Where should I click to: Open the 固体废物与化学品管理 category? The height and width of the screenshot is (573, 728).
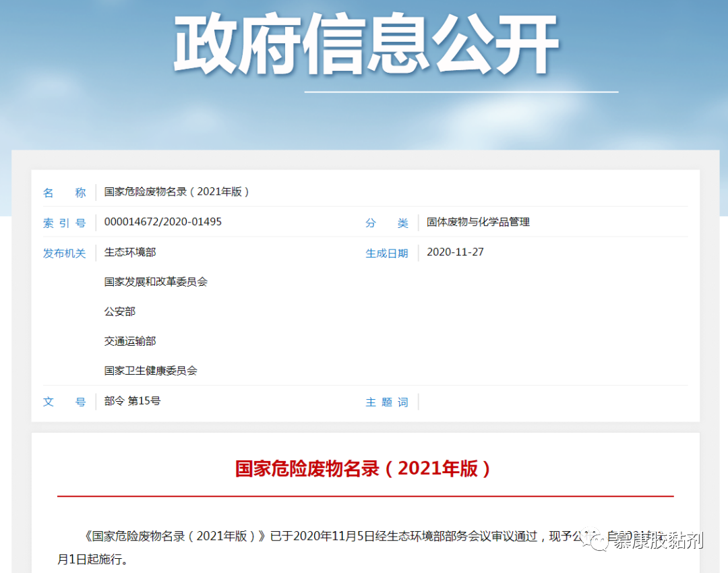tap(479, 222)
